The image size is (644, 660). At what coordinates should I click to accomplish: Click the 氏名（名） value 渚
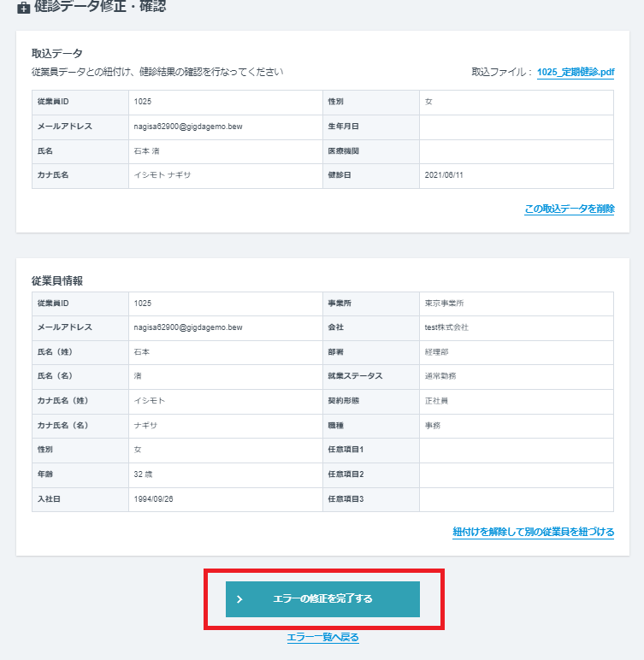pos(138,376)
